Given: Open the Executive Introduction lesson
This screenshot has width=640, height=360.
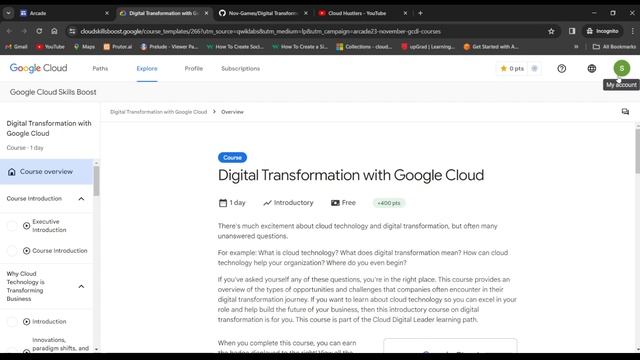Looking at the screenshot, I should tap(49, 226).
